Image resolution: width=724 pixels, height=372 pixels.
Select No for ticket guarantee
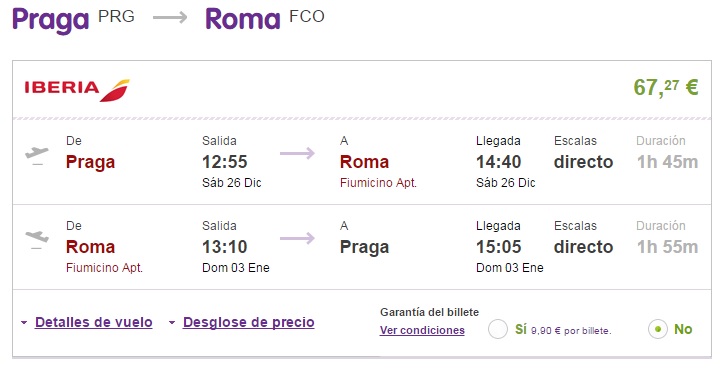tap(658, 329)
